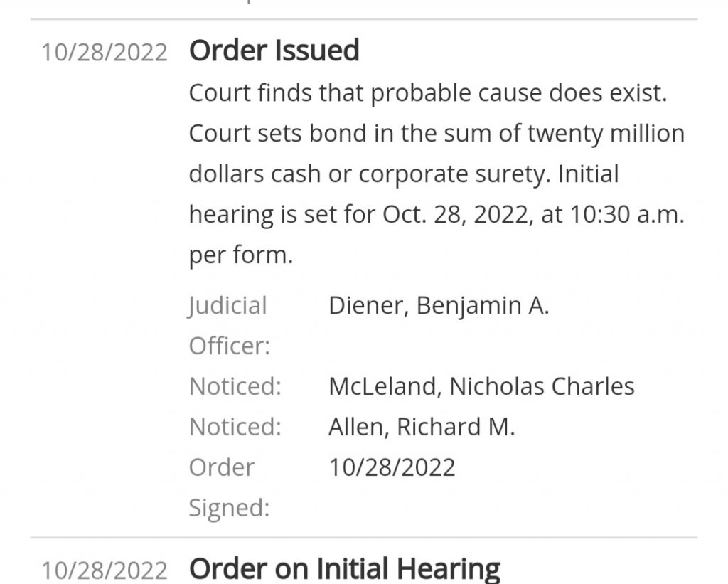Screen dimensions: 728x584
Task: Click the "Order Signed:" field label
Action: [x=228, y=487]
